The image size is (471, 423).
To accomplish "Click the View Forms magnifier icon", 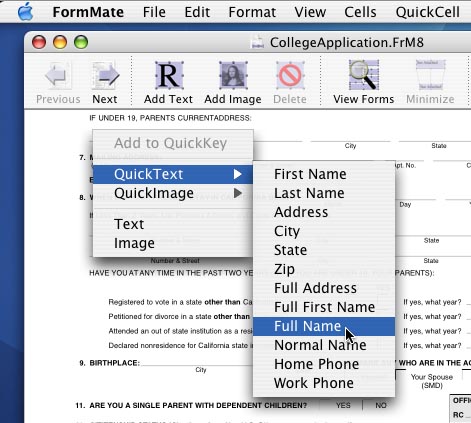I will (x=364, y=75).
